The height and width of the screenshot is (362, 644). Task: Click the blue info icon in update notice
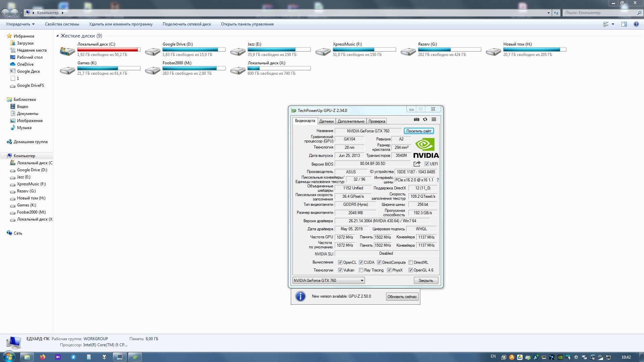[x=301, y=296]
